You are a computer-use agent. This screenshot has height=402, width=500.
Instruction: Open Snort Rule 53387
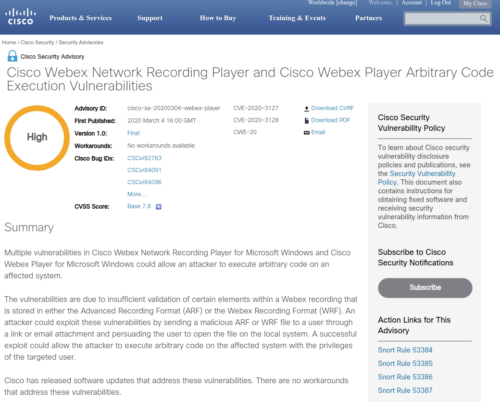[x=405, y=390]
